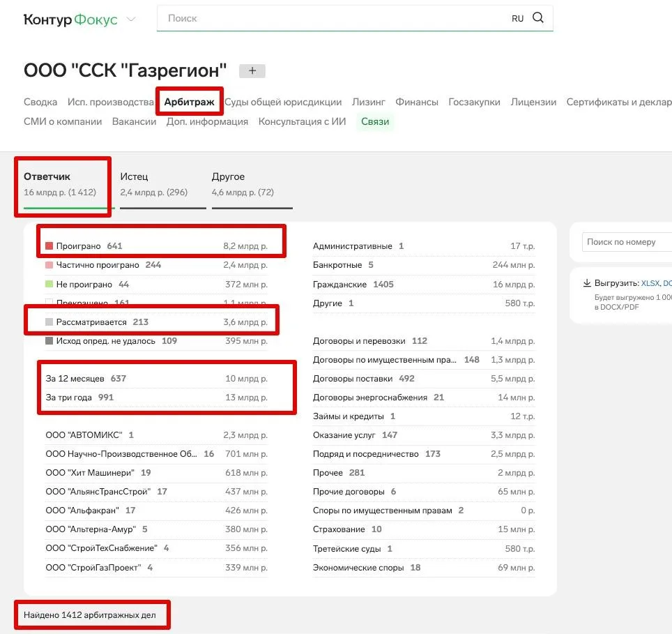This screenshot has width=672, height=634.
Task: Open the Контур Фокус logo dropdown chevron
Action: [x=132, y=20]
